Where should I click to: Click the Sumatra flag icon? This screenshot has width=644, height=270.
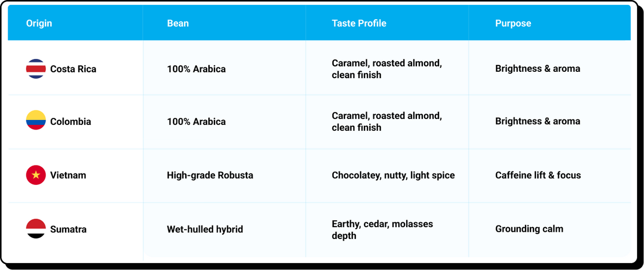(36, 229)
